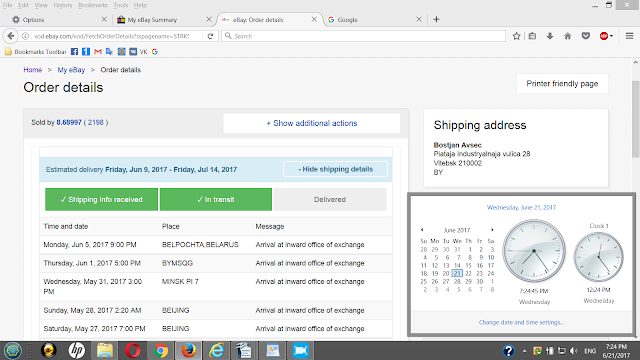
Task: Click the MINSK PI 7 place cell
Action: 180,282
